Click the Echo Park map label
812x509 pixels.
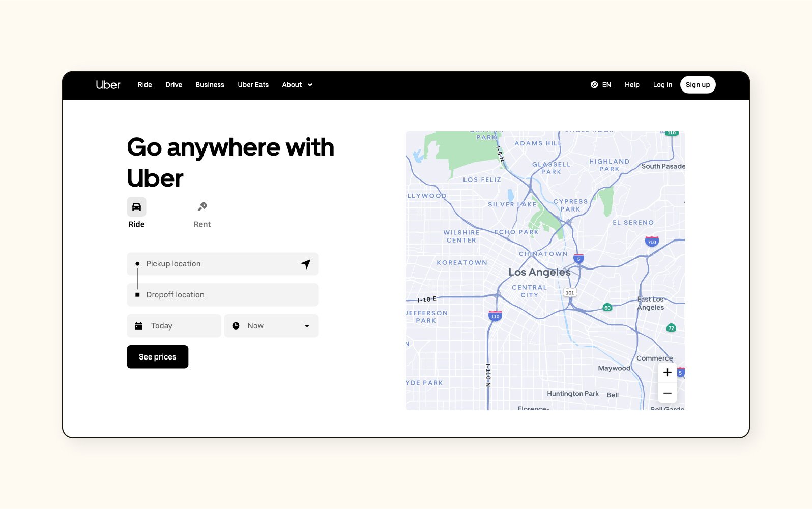click(516, 232)
